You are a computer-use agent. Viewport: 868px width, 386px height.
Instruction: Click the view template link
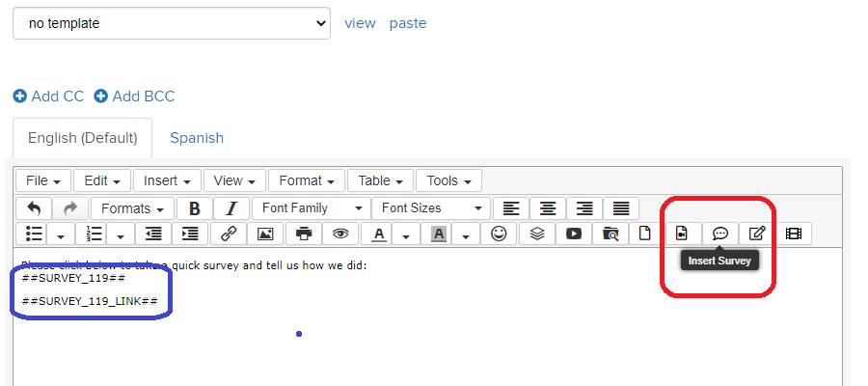(x=360, y=23)
